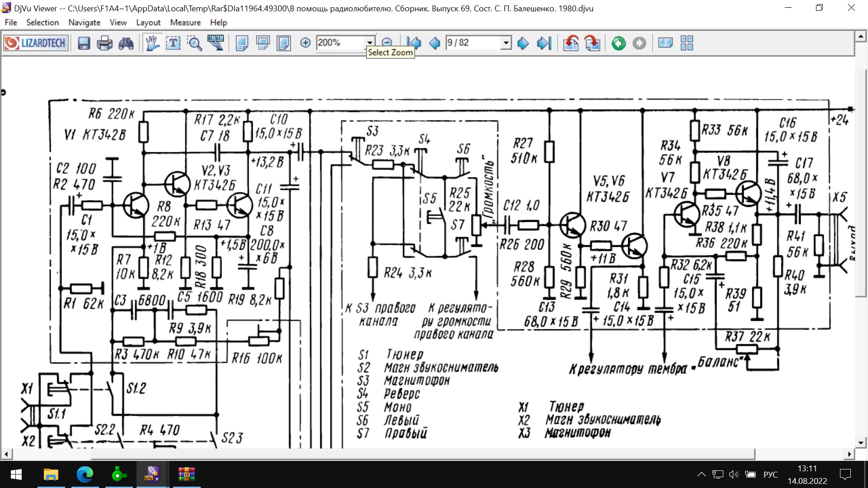
Task: Select the Pan hand tool
Action: point(152,43)
